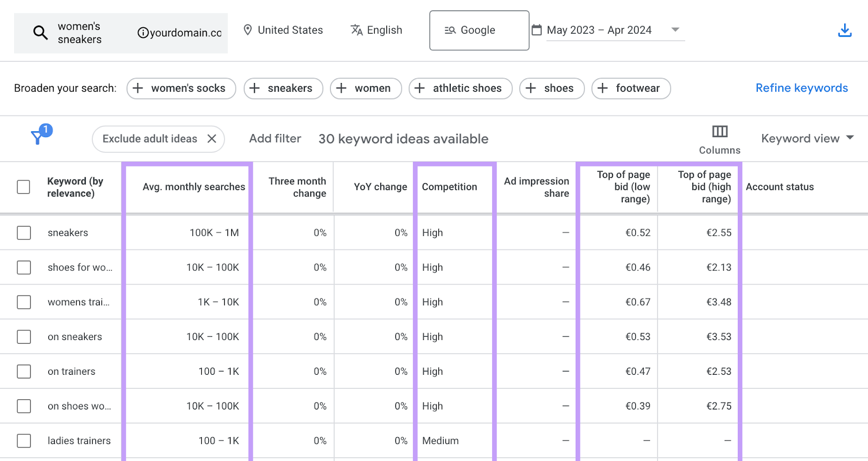The width and height of the screenshot is (868, 461).
Task: Click the English language translate icon
Action: [x=356, y=30]
